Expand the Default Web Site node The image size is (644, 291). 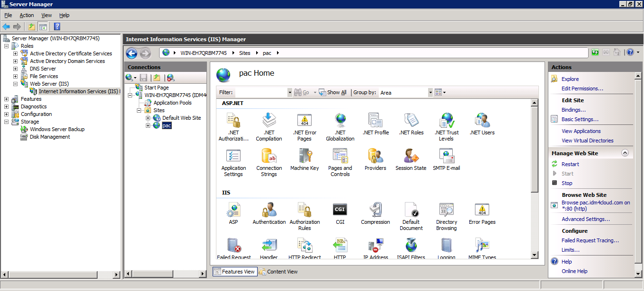pos(148,118)
